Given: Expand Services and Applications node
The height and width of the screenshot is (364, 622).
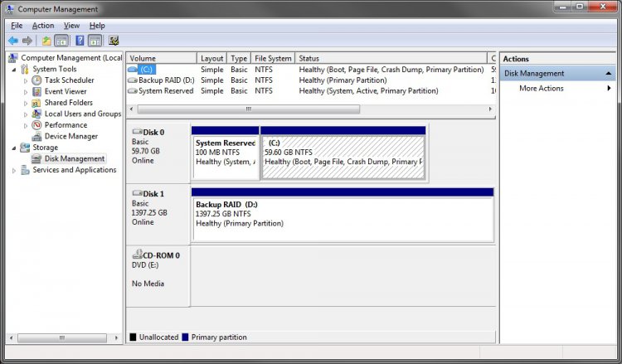Looking at the screenshot, I should 14,171.
